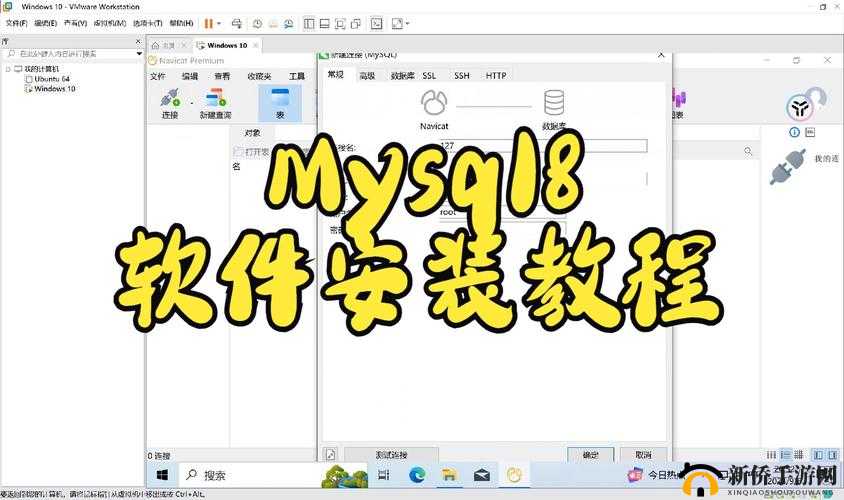The image size is (844, 500).
Task: Click the send Ctrl+Alt+Del icon in VMware toolbar
Action: click(236, 24)
